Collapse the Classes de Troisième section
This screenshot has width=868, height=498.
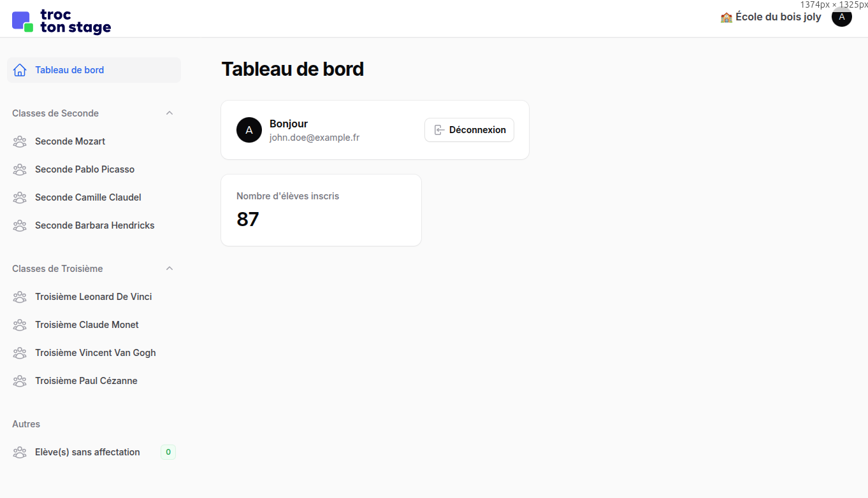pos(170,269)
